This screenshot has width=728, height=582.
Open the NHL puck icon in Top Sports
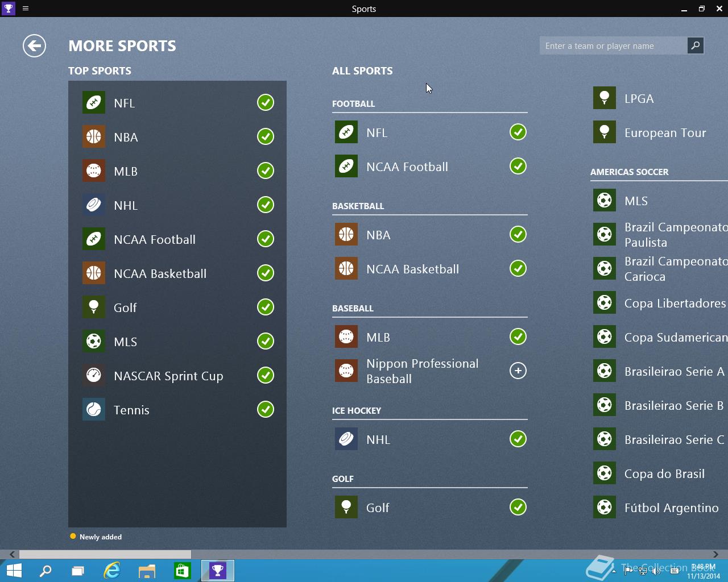pyautogui.click(x=94, y=205)
